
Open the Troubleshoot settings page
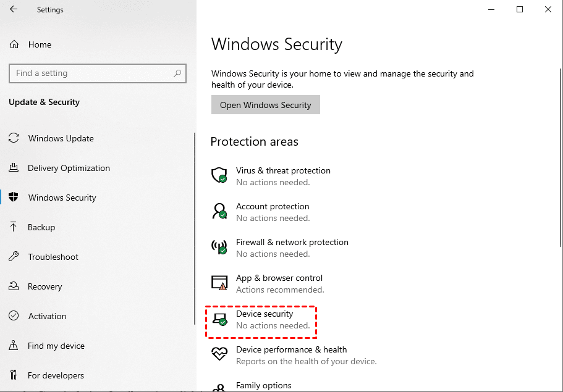coord(53,257)
